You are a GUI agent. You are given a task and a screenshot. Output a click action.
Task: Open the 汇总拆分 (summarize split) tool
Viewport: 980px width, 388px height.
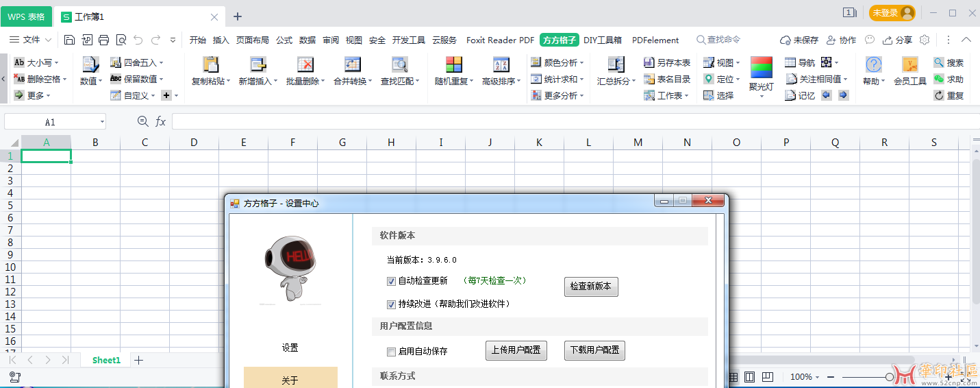(616, 72)
